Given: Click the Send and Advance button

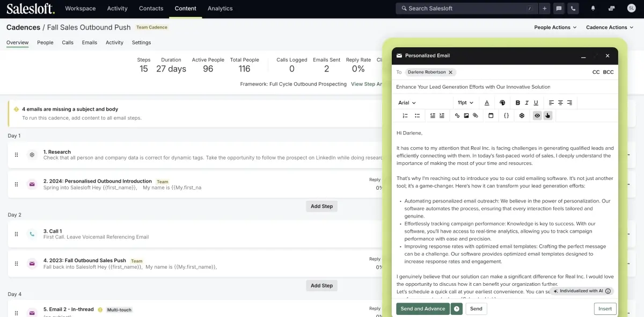Looking at the screenshot, I should [423, 309].
